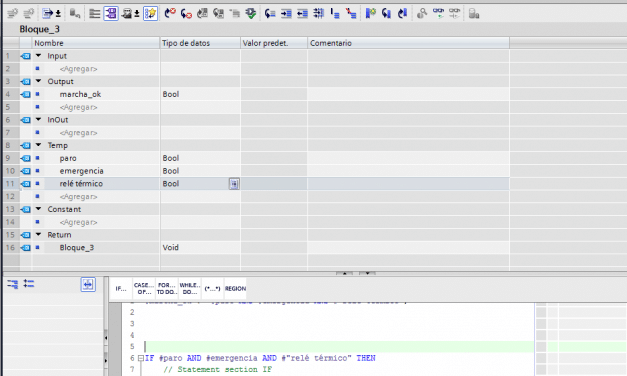The height and width of the screenshot is (376, 627).
Task: Click the compile download arrow icon in toolbar
Action: [251, 14]
